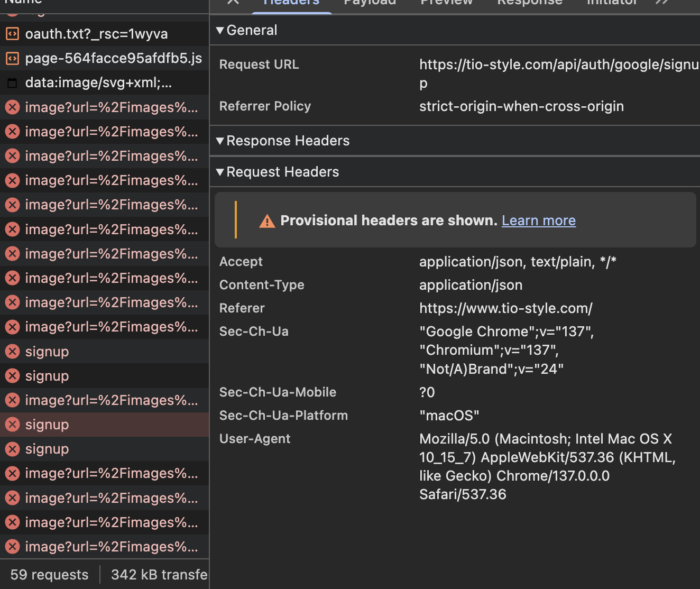Select the image?url row between signup rows
This screenshot has height=589, width=700.
pos(104,400)
